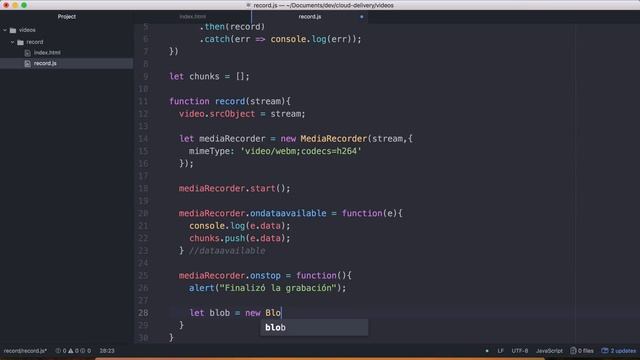Select record.js in the tree view

tap(45, 63)
